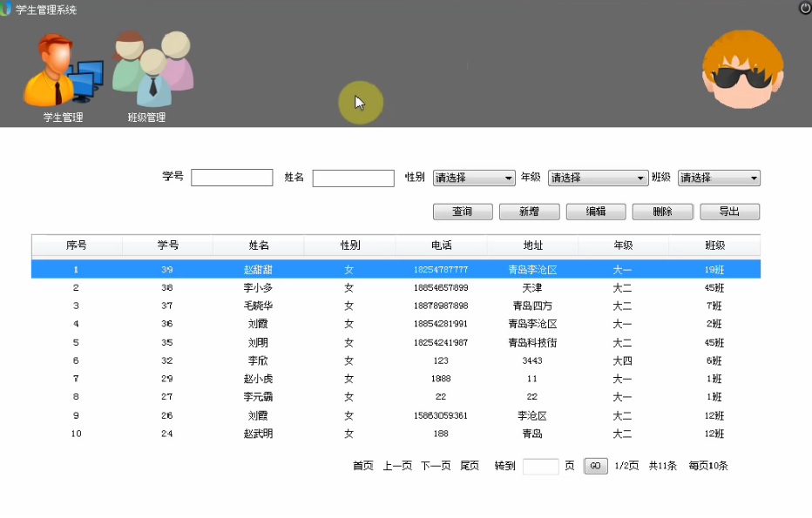812x518 pixels.
Task: Click the 新增 add button
Action: [x=529, y=212]
